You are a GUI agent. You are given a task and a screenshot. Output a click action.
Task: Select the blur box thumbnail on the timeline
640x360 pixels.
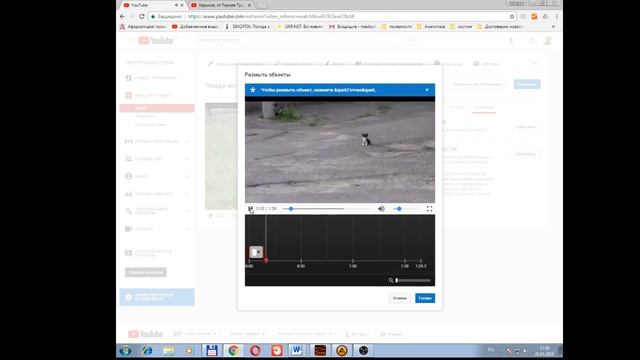(x=256, y=252)
